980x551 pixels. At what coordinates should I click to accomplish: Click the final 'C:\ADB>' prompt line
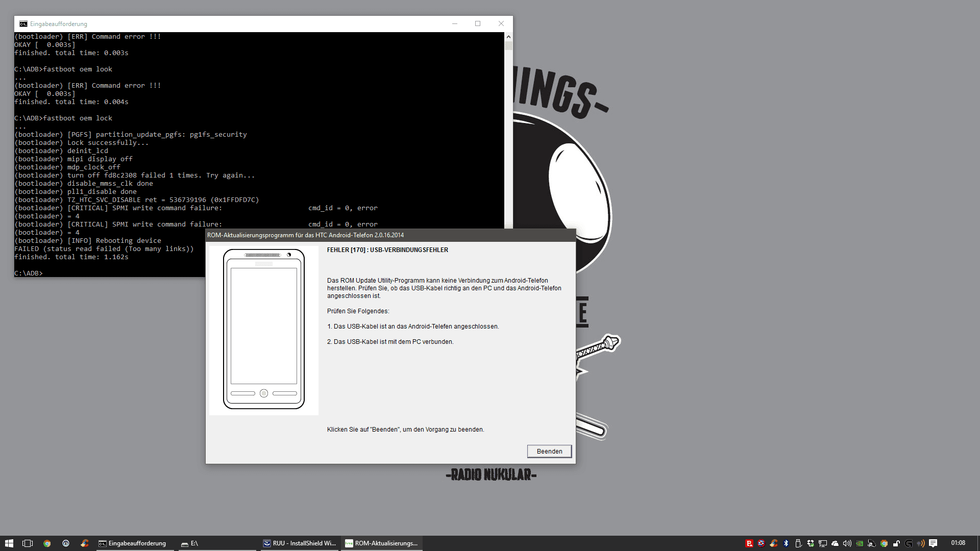point(29,273)
